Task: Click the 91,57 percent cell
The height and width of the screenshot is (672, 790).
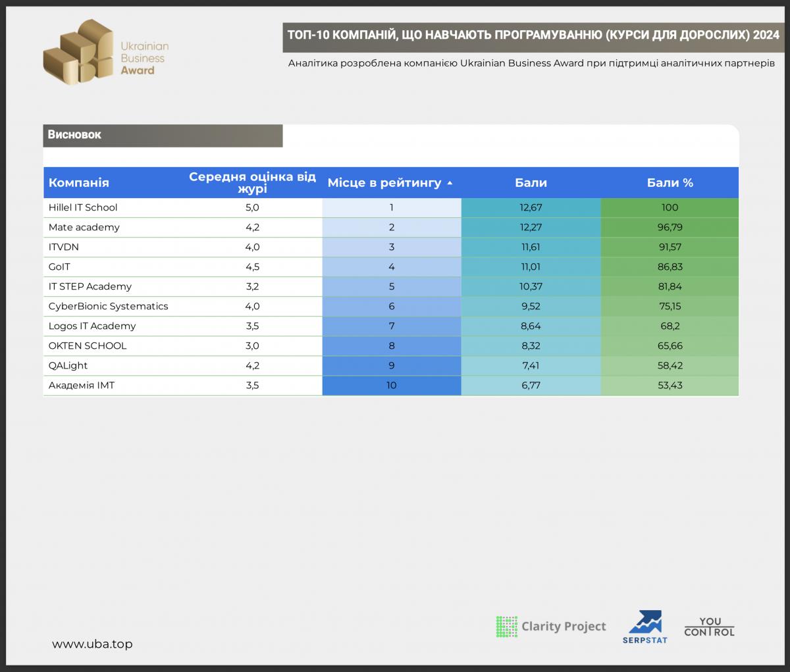Action: (670, 247)
